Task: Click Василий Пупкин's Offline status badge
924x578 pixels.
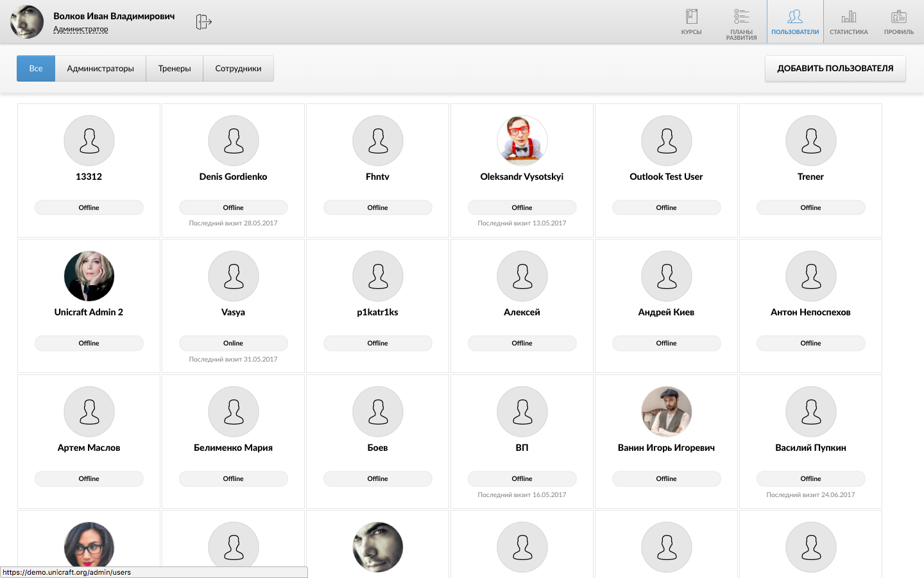Action: pos(811,478)
